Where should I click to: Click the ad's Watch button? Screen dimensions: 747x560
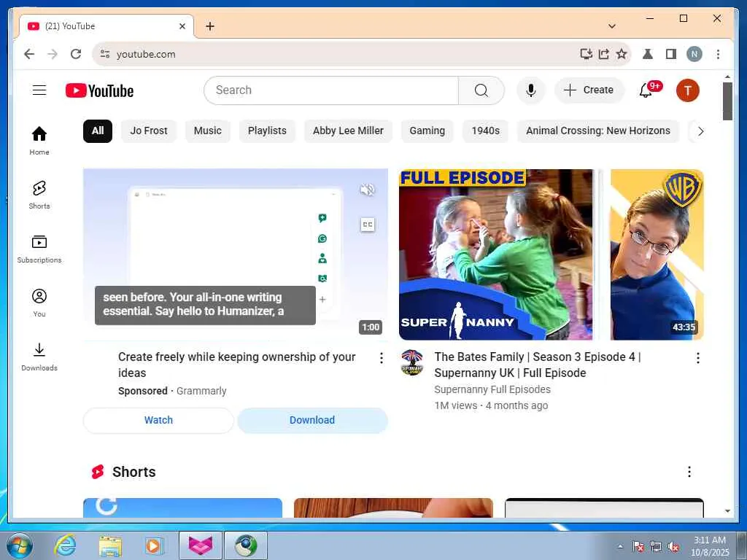(x=158, y=420)
